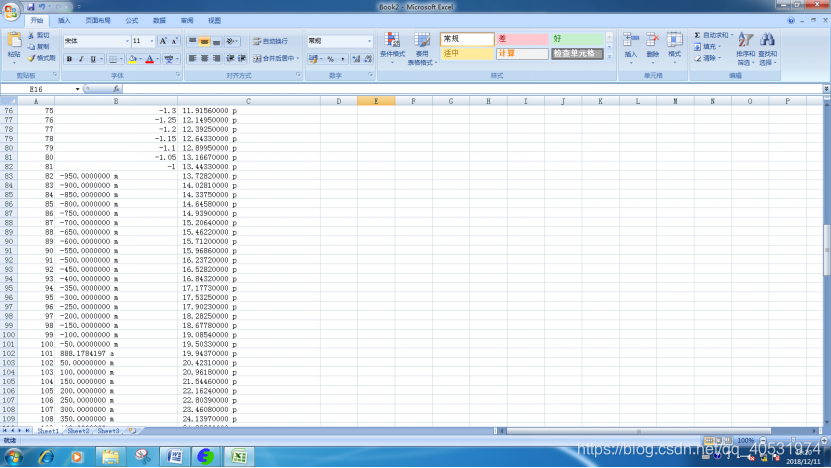Open the Review (审阅) tab
The height and width of the screenshot is (468, 831).
click(x=187, y=21)
